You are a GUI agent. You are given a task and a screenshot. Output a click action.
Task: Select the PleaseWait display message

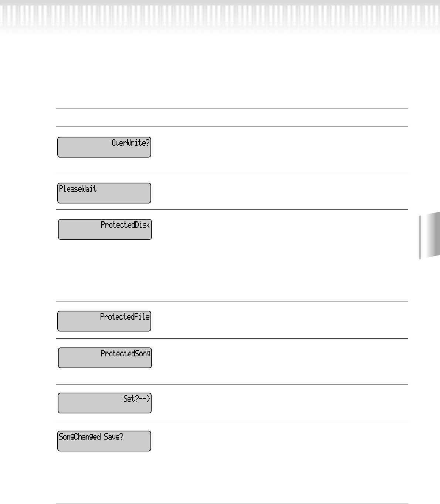(104, 193)
